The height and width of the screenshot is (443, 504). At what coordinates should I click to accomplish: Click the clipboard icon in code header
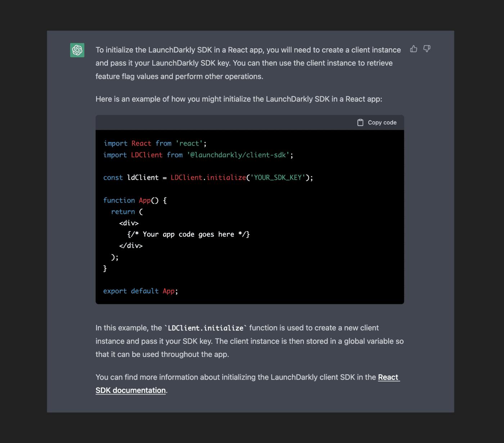click(360, 123)
